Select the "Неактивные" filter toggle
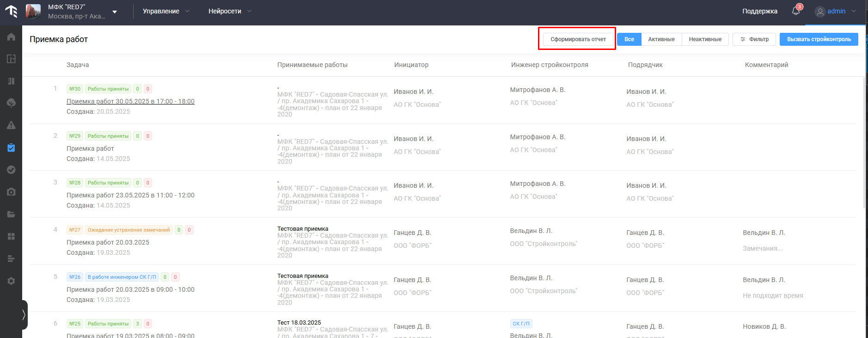The width and height of the screenshot is (868, 338). click(x=705, y=39)
